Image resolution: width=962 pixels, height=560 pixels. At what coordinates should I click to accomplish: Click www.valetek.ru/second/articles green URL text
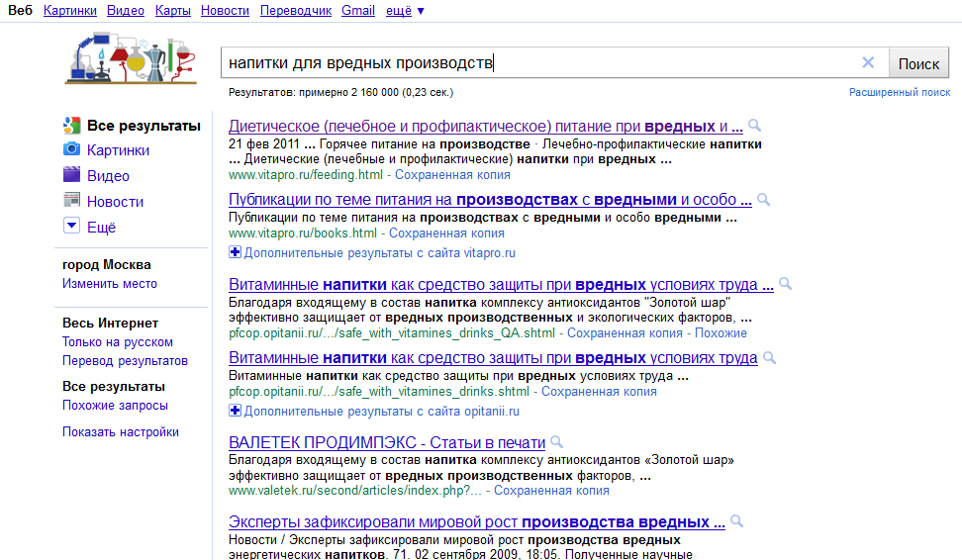pyautogui.click(x=354, y=491)
